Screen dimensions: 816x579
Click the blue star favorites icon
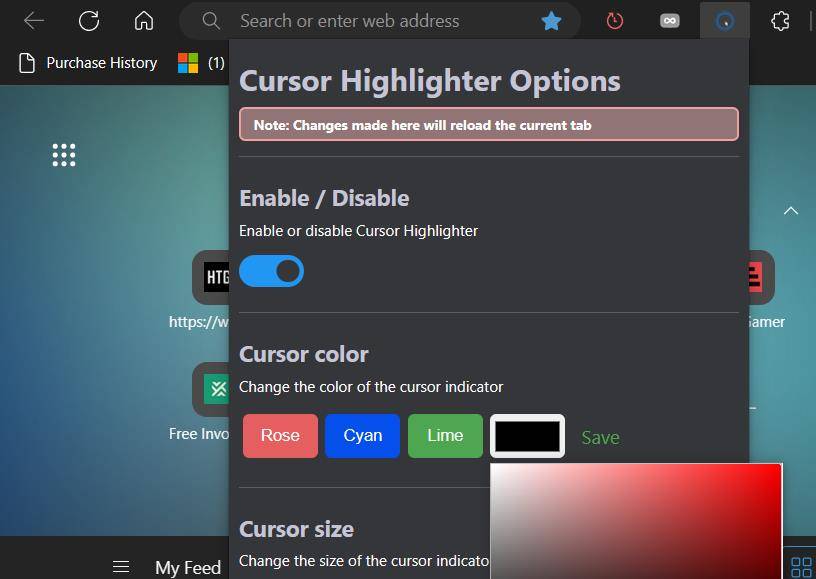coord(551,20)
